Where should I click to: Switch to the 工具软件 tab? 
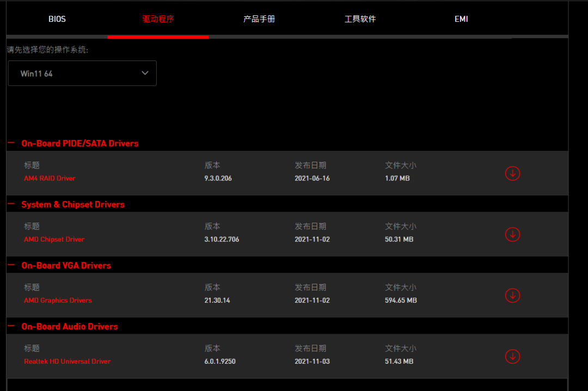360,19
